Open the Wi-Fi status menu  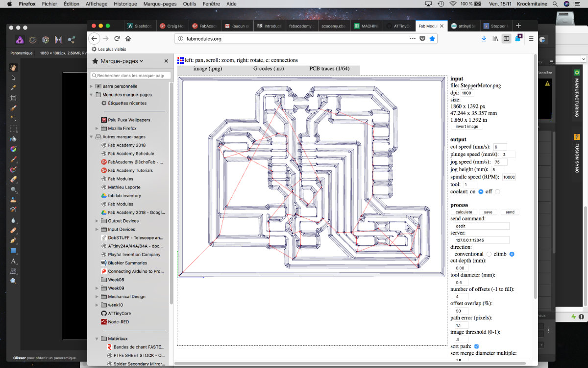(453, 3)
